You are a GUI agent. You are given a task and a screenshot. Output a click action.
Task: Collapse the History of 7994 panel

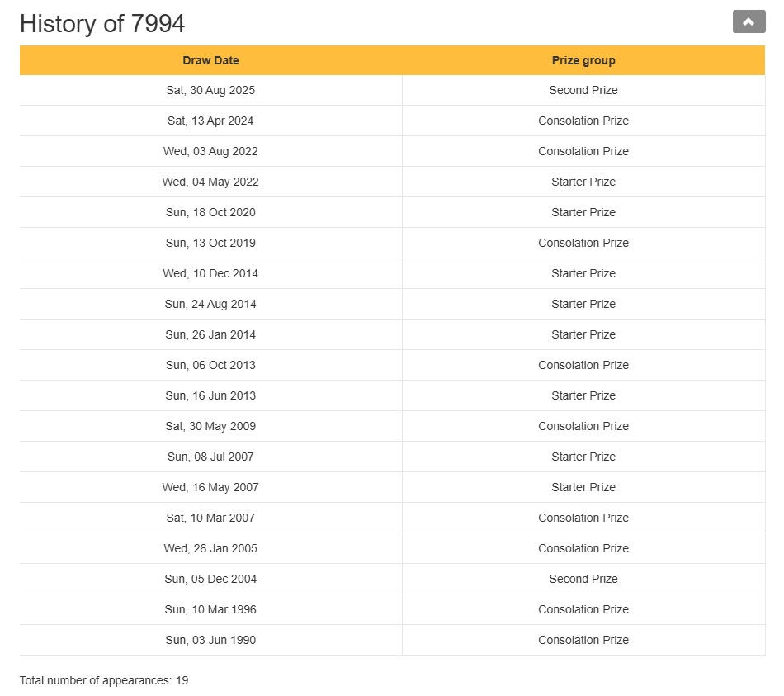[749, 22]
